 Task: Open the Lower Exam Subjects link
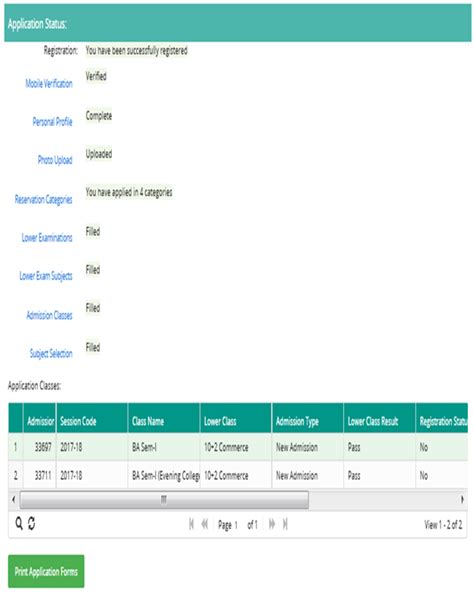coord(46,276)
